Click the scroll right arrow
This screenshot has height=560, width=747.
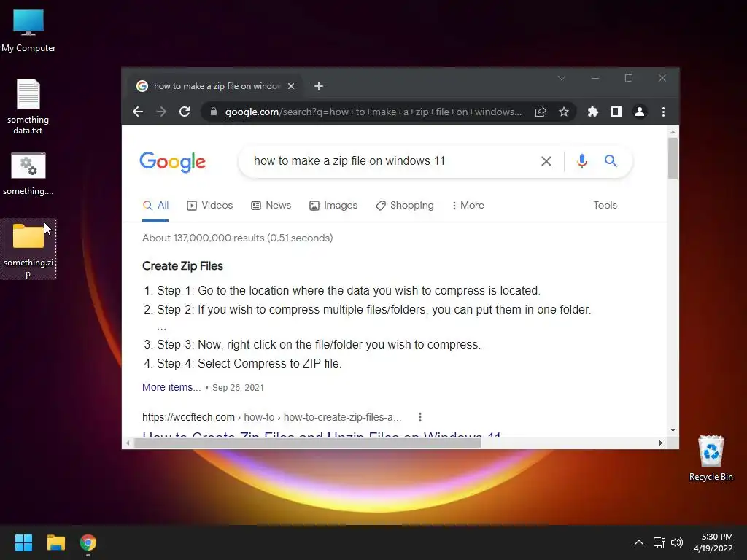pos(661,443)
